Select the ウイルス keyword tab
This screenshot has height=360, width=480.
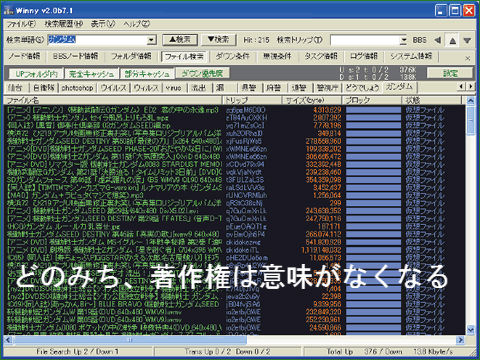(x=114, y=88)
